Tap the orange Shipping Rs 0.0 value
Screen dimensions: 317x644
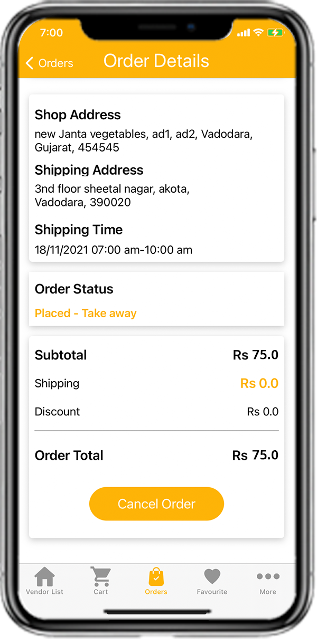(259, 383)
